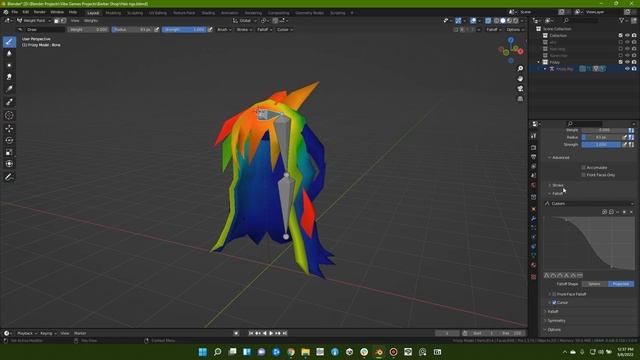This screenshot has height=360, width=640.
Task: Click the viewport pan hand icon
Action: point(520,78)
